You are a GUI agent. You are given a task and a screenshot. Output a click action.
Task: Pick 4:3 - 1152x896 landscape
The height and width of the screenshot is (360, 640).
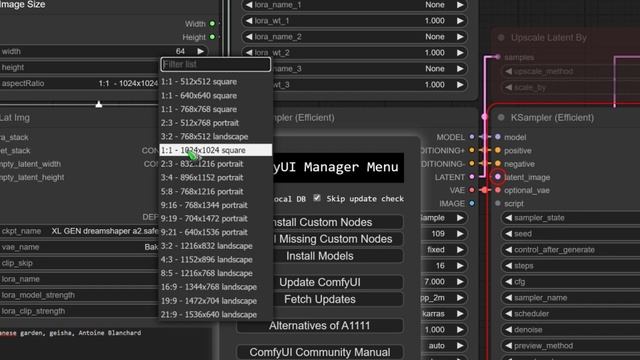216,260
